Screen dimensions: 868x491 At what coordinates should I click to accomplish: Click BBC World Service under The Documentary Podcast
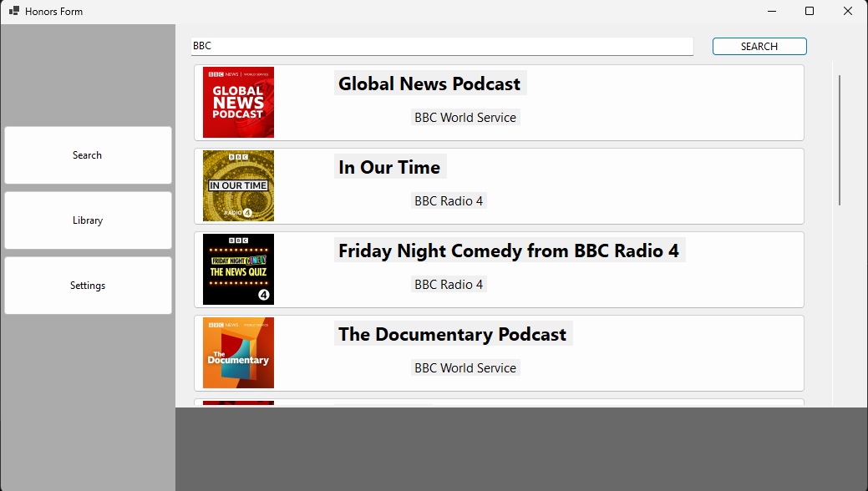[465, 368]
